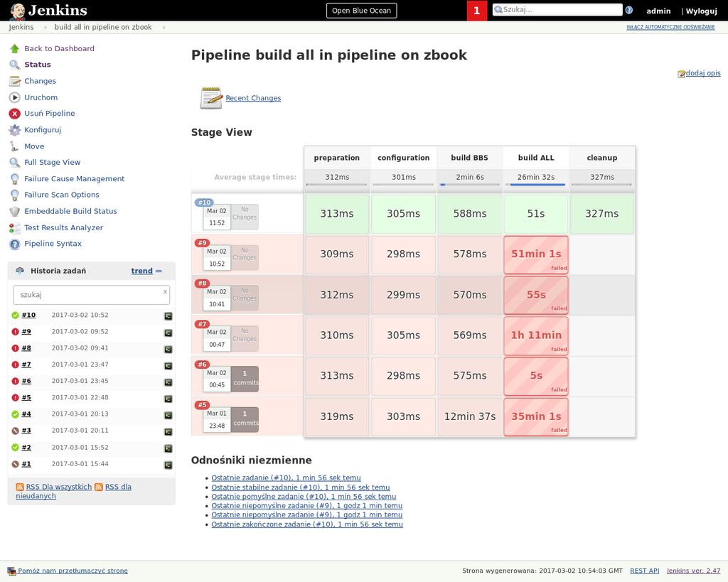728x582 pixels.
Task: Open RSS dla nieudanych feed link
Action: tap(73, 492)
